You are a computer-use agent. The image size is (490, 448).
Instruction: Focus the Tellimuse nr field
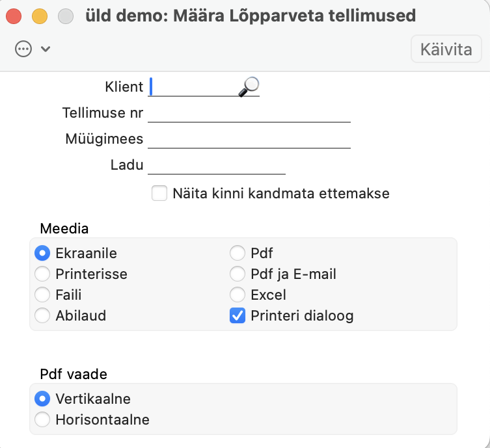pos(249,113)
